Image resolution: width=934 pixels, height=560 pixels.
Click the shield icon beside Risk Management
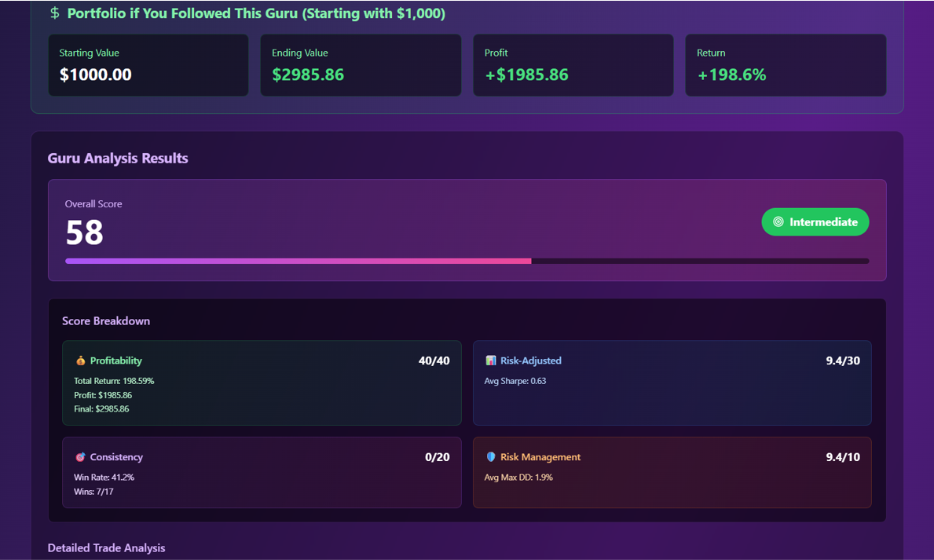[x=491, y=457]
